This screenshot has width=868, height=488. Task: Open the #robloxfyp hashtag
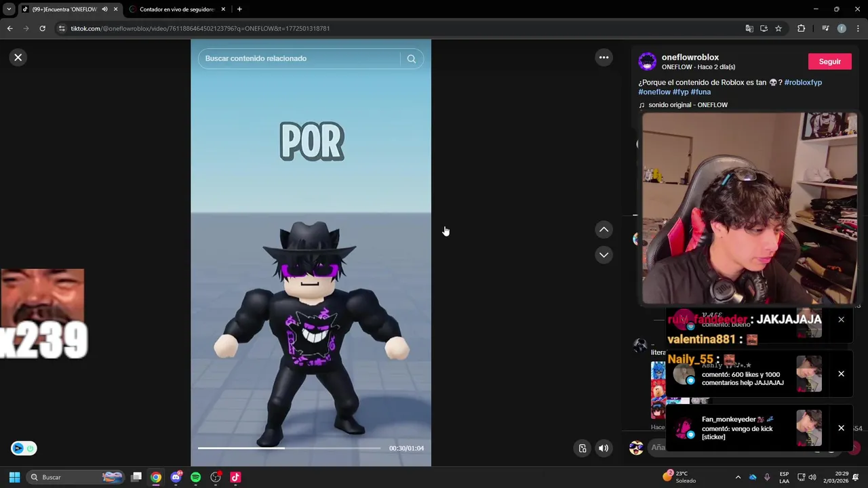(803, 83)
